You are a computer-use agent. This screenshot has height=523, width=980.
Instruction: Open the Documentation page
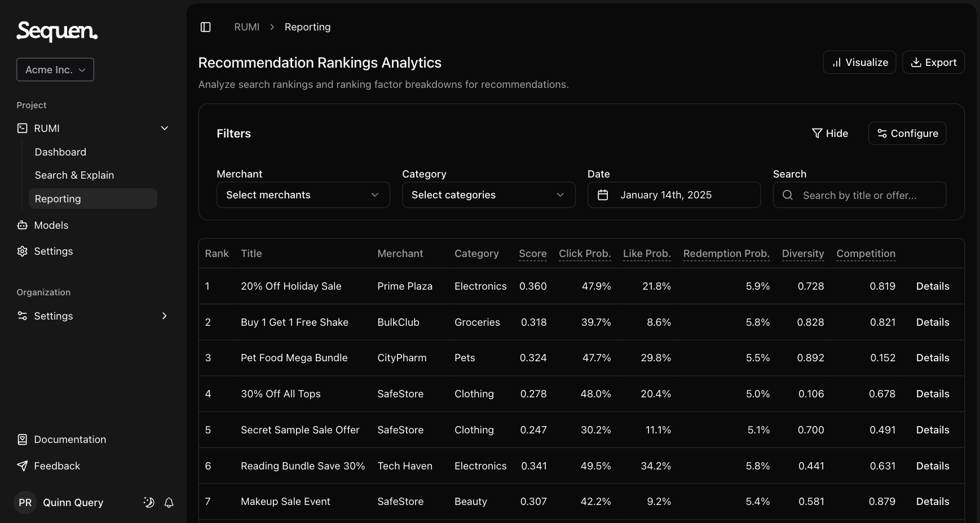point(69,439)
